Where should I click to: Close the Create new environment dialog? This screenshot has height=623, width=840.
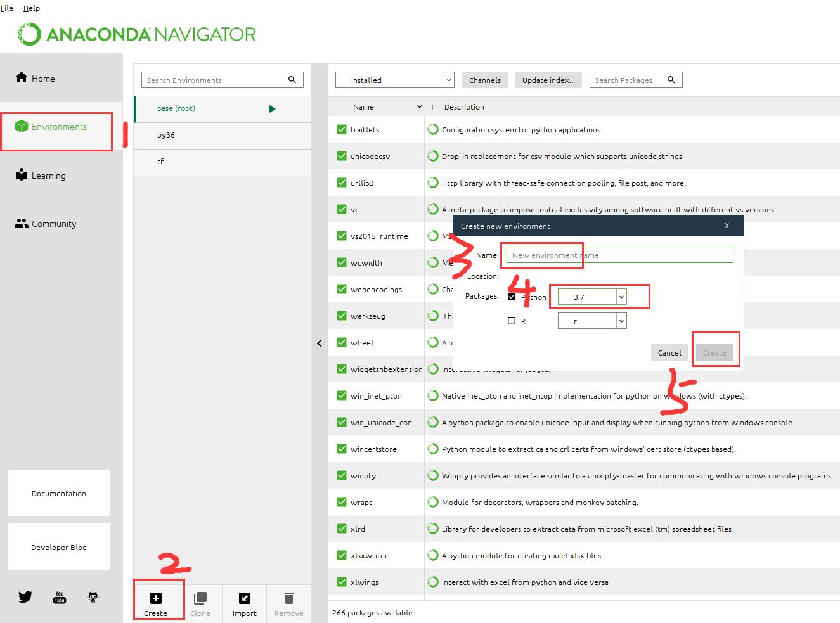pos(727,226)
